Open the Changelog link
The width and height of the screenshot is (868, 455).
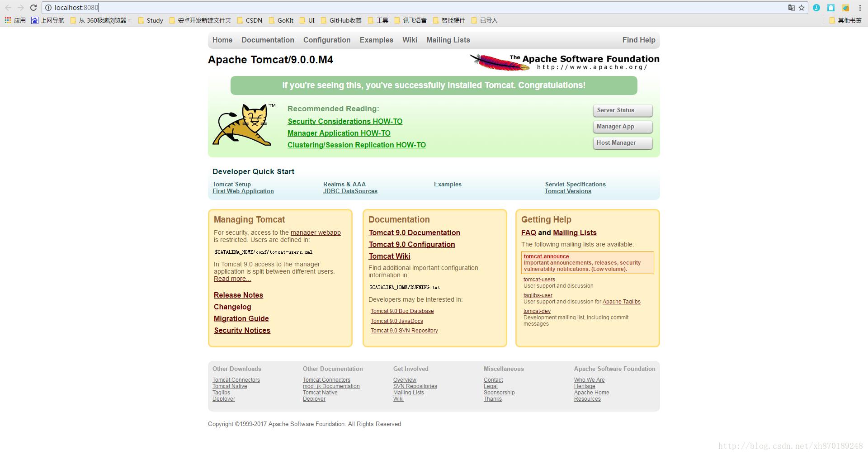[x=232, y=307]
